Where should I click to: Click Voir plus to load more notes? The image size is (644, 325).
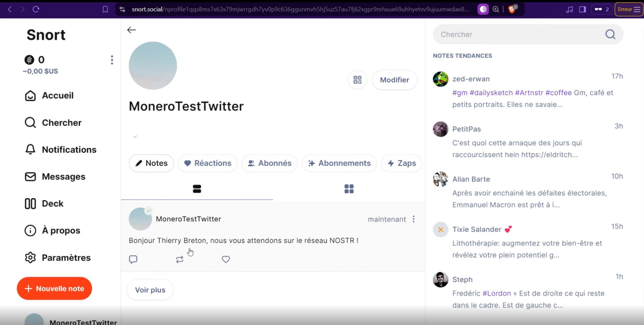coord(150,290)
